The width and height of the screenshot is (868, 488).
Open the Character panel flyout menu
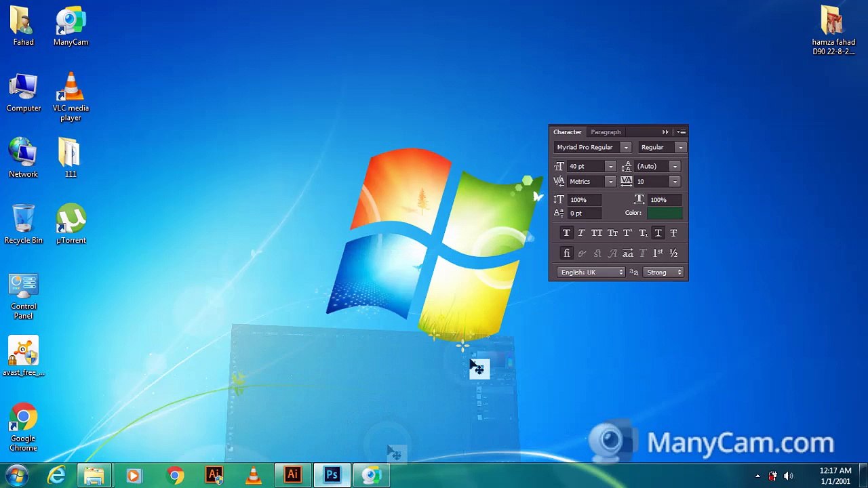click(x=681, y=132)
